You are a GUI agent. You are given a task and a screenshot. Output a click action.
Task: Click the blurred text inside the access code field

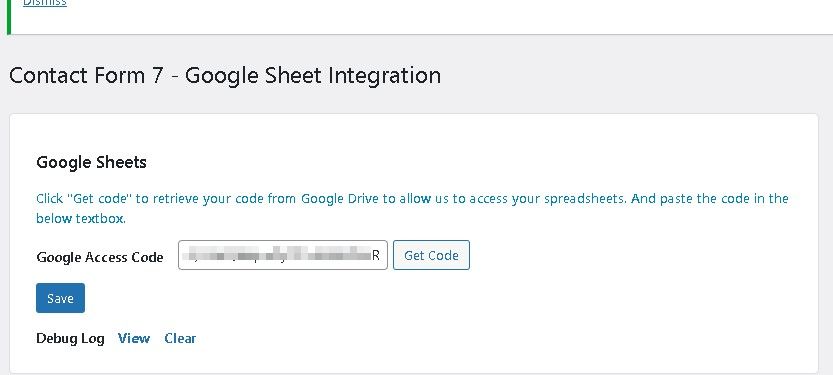280,255
